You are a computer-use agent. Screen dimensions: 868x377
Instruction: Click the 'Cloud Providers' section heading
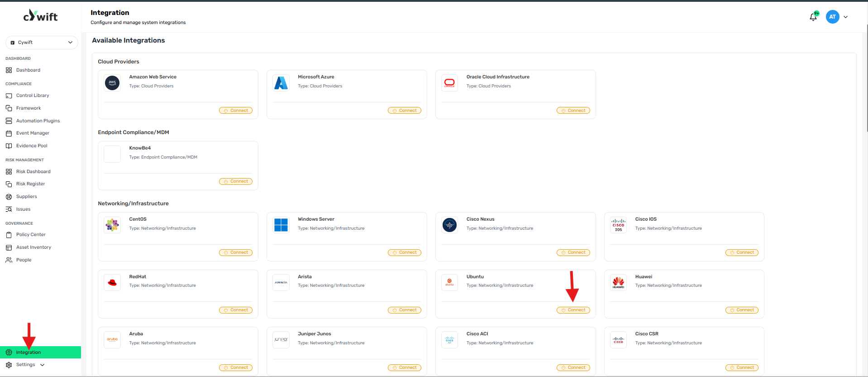point(119,62)
